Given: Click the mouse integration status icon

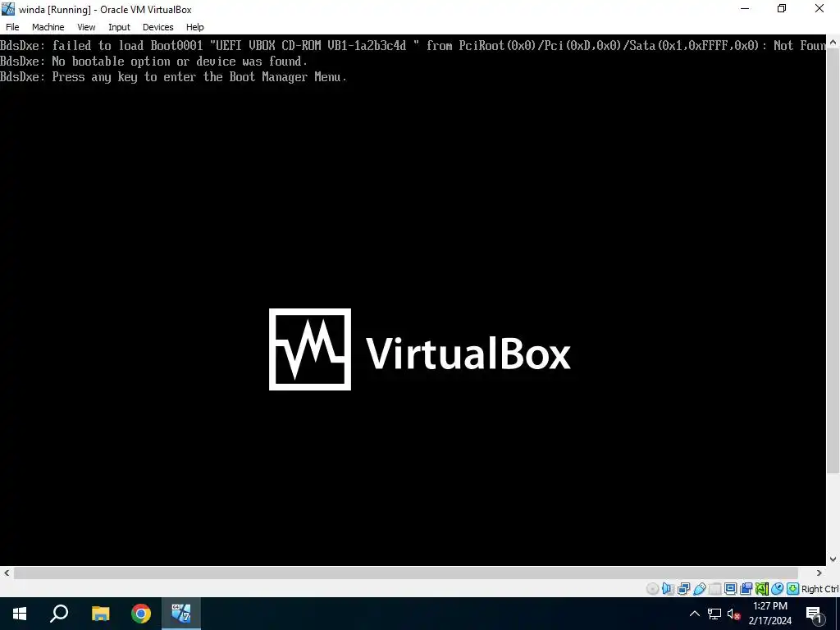Looking at the screenshot, I should pos(778,589).
